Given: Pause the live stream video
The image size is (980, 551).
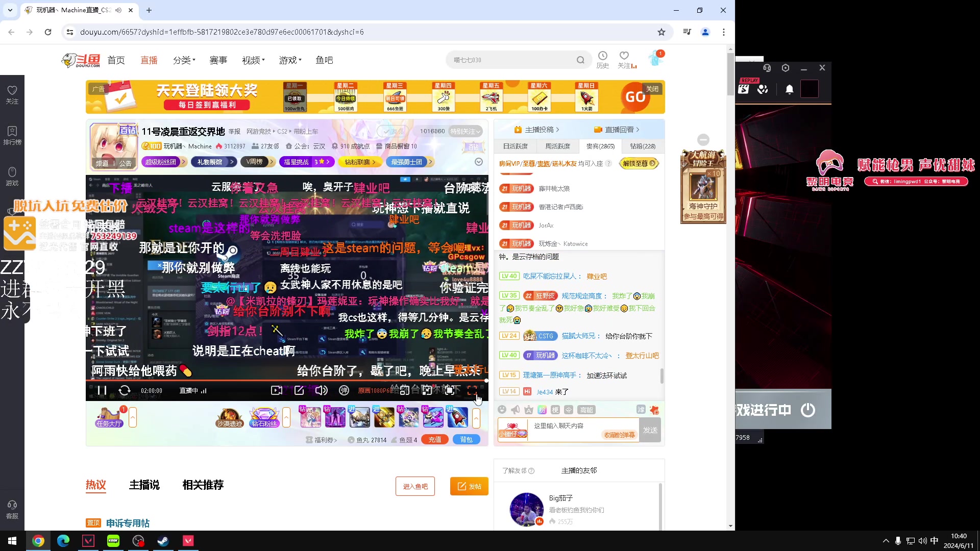Looking at the screenshot, I should pos(102,391).
